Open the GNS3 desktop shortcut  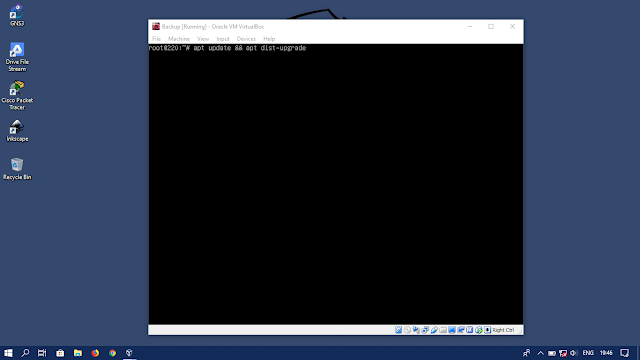17,15
